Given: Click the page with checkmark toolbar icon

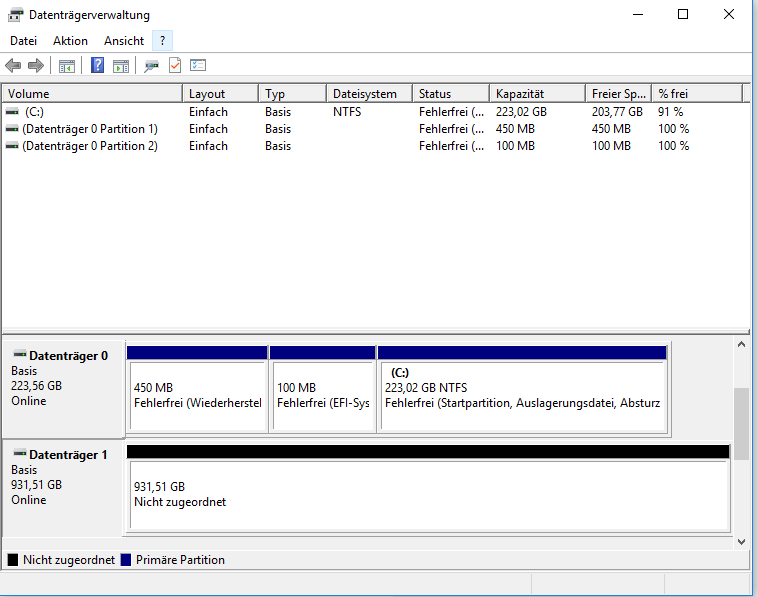Looking at the screenshot, I should (x=175, y=65).
